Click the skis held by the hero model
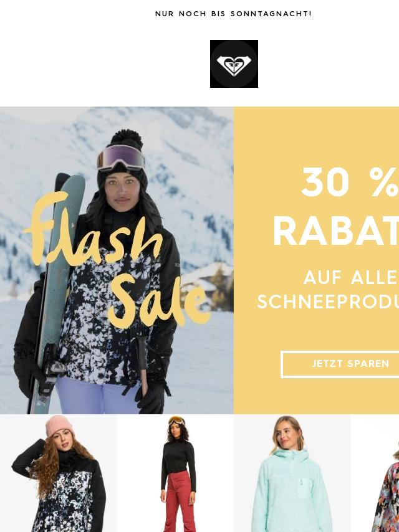This screenshot has height=532, width=399. click(x=56, y=292)
